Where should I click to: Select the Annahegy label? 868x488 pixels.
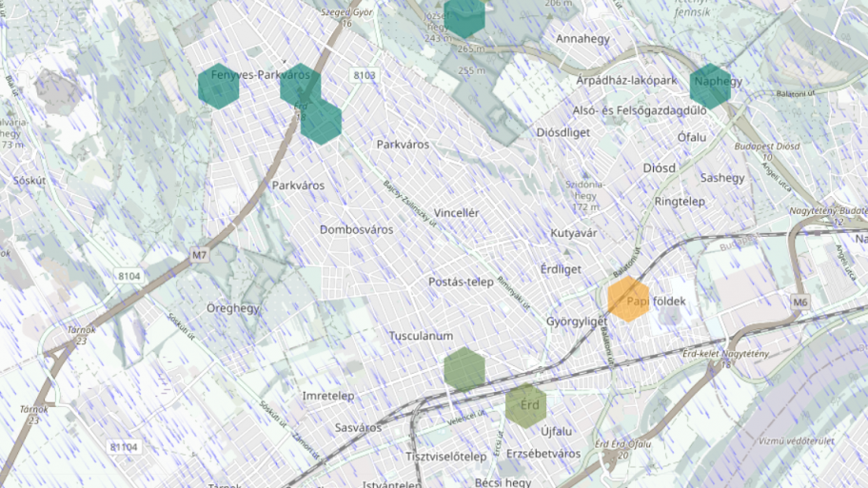582,40
